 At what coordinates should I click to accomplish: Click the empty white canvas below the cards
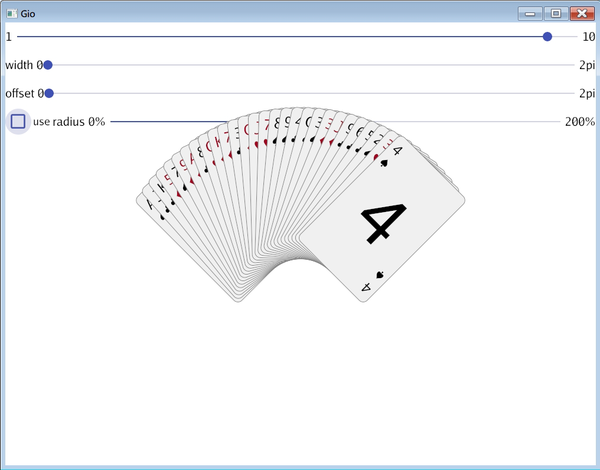point(300,390)
